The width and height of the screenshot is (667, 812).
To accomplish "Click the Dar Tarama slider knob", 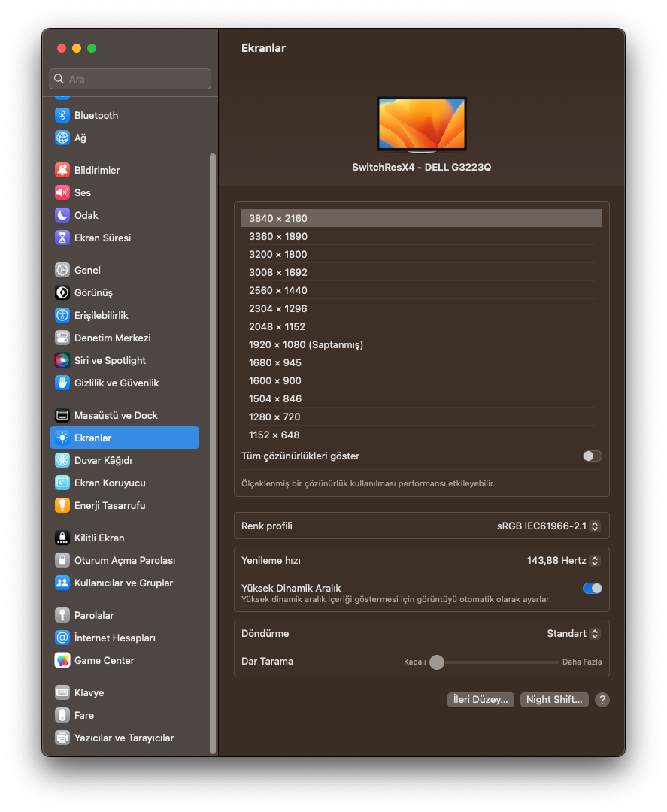I will tap(436, 662).
